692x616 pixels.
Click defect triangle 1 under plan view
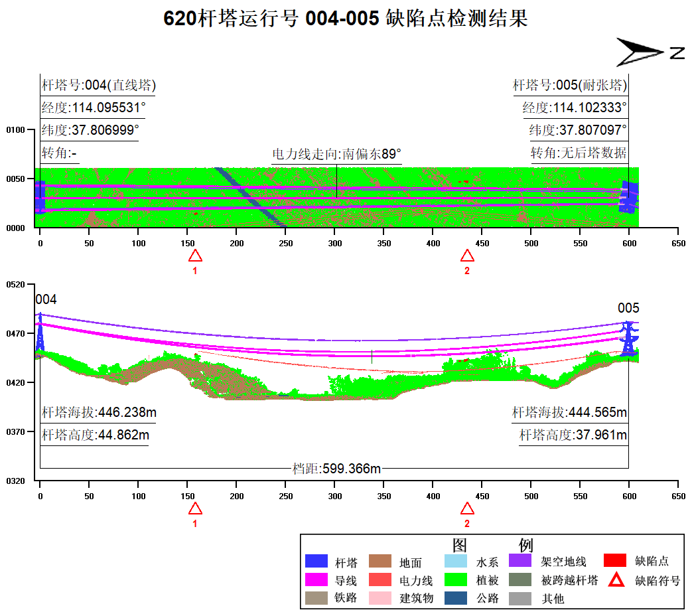point(195,256)
